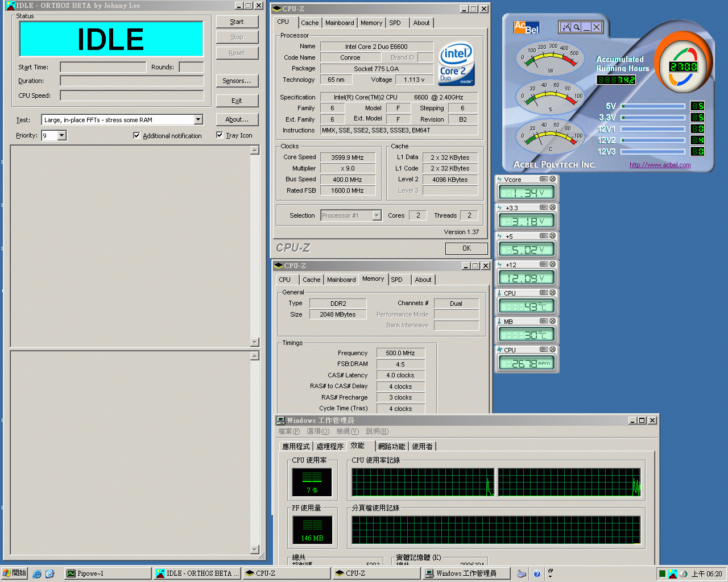Open settings icon on the +12 widget
Screen dimensions: 728x582
(x=544, y=264)
